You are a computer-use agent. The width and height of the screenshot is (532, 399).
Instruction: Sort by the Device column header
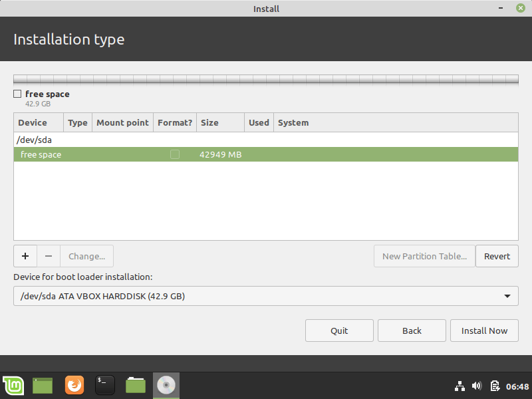[39, 122]
